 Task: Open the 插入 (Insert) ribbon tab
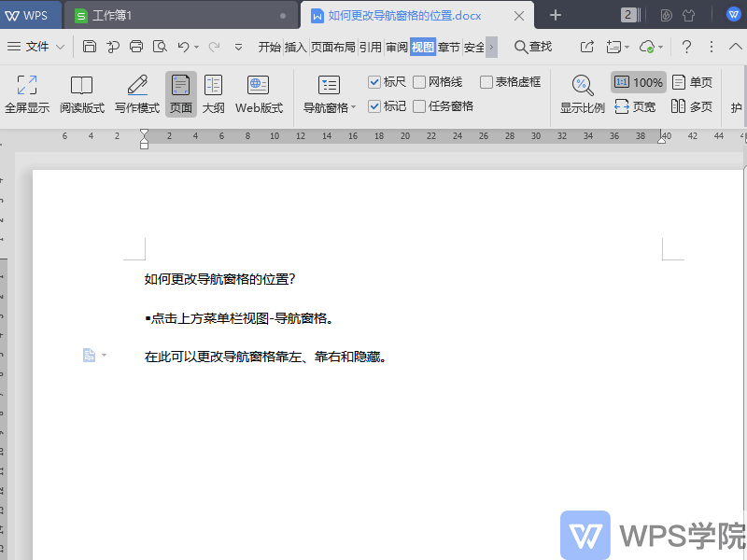pos(295,47)
